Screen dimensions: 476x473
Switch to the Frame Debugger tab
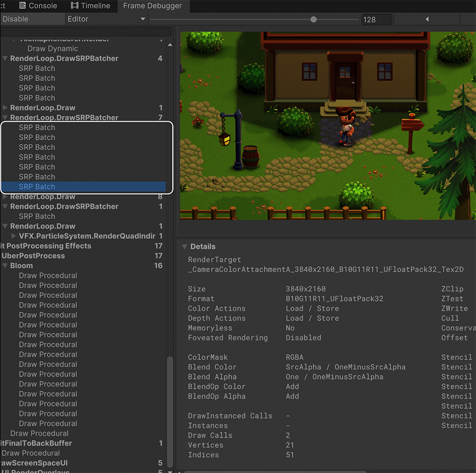[153, 6]
